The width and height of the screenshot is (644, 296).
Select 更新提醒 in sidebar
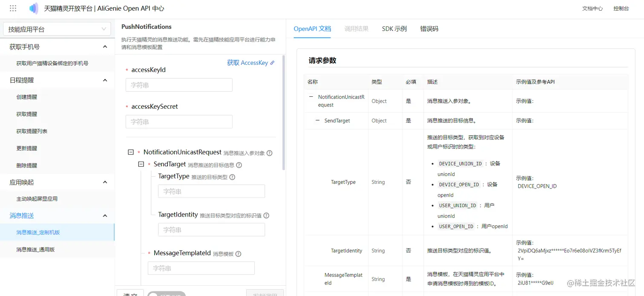(x=57, y=148)
